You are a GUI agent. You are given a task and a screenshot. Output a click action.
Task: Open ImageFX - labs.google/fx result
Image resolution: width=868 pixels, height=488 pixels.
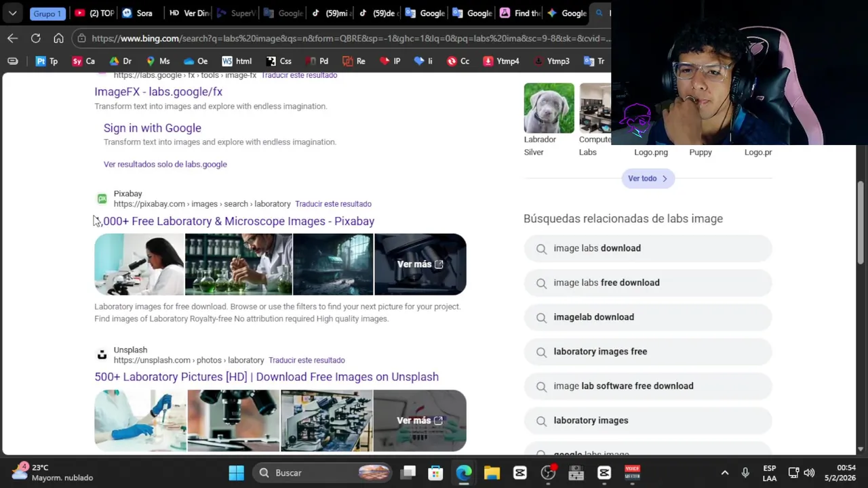pos(158,91)
